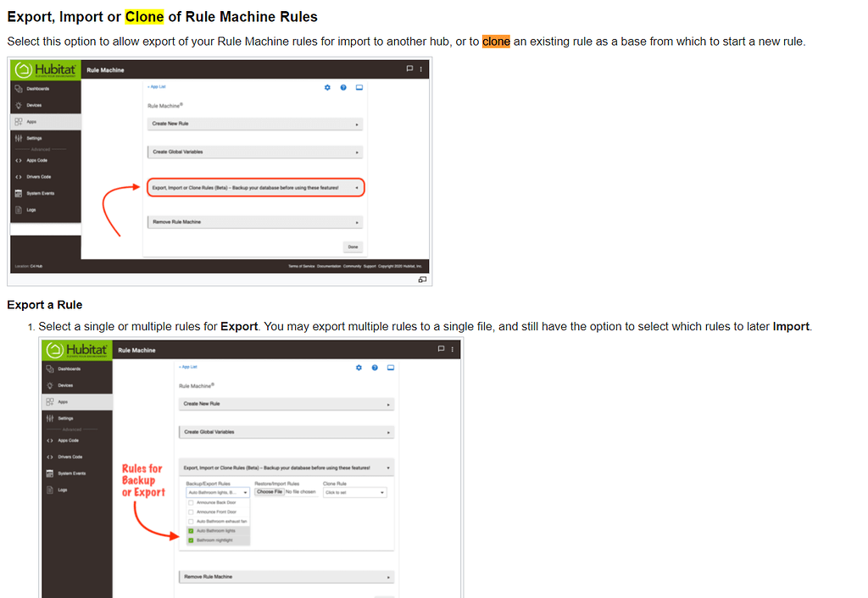Check the Announce Front Door checkbox
The image size is (868, 598).
click(191, 513)
